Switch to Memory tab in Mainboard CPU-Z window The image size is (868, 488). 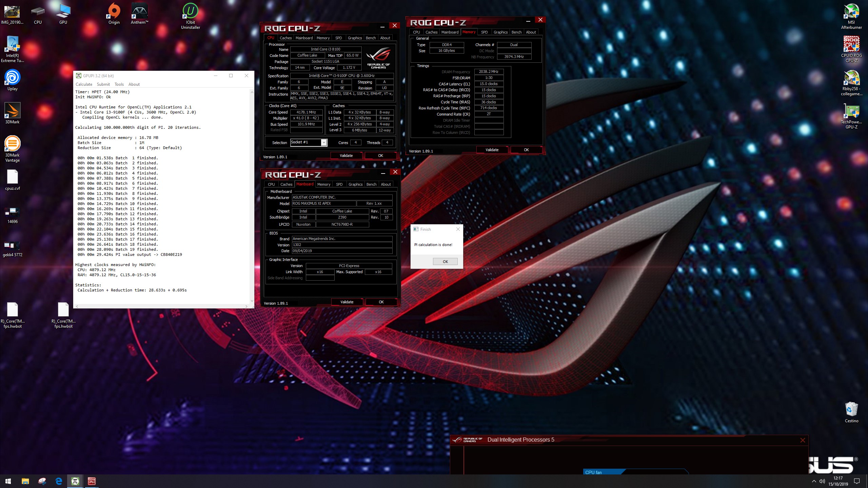tap(324, 184)
